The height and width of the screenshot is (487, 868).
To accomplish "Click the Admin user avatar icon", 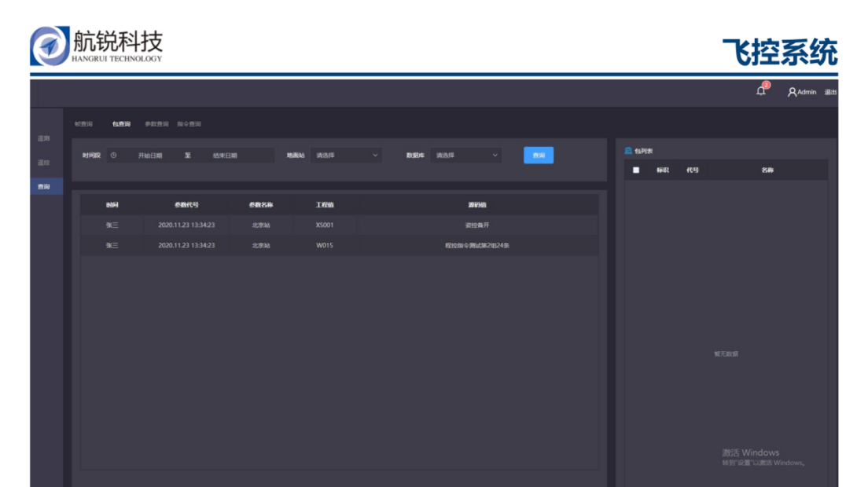I will (792, 92).
